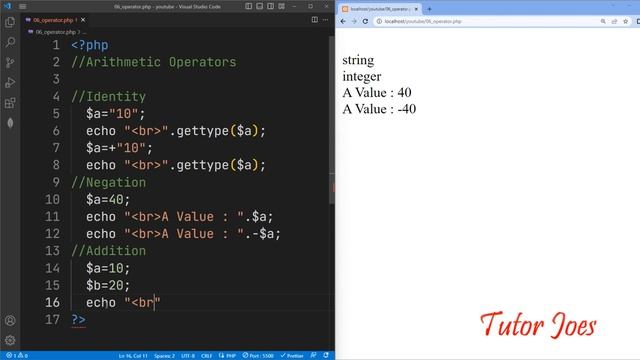Change file encoding UTF-8
This screenshot has width=640, height=360.
(188, 356)
